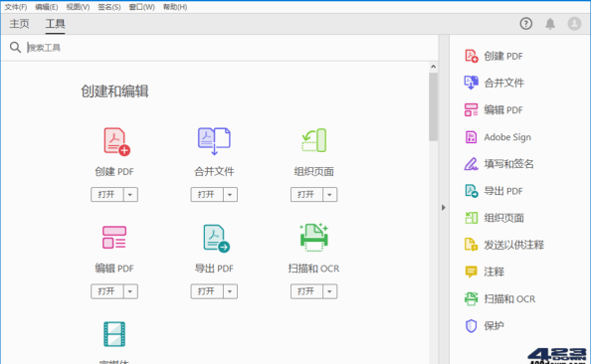Open the 签名(S) menu
The width and height of the screenshot is (591, 364).
point(109,7)
